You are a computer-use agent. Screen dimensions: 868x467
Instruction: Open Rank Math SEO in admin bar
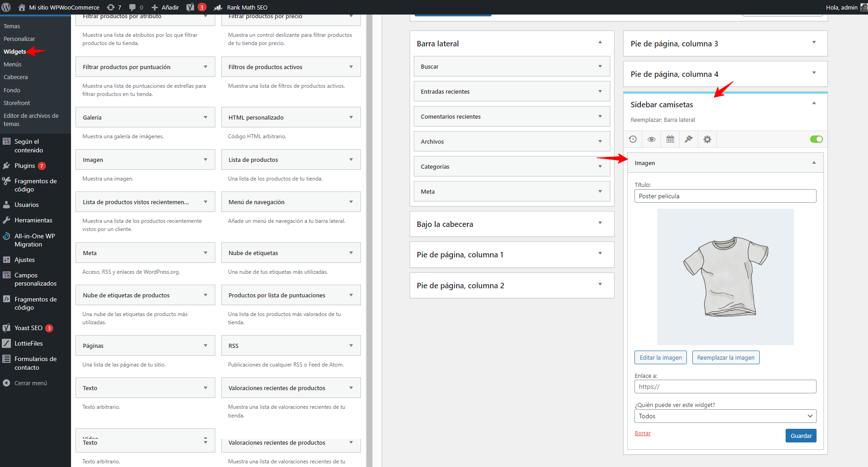(241, 7)
